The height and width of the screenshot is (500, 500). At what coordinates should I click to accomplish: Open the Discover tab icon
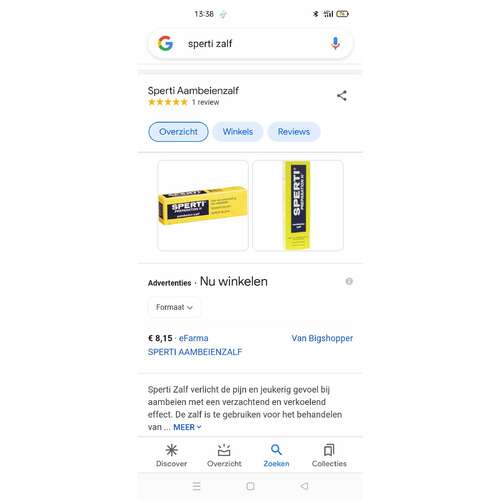[171, 450]
